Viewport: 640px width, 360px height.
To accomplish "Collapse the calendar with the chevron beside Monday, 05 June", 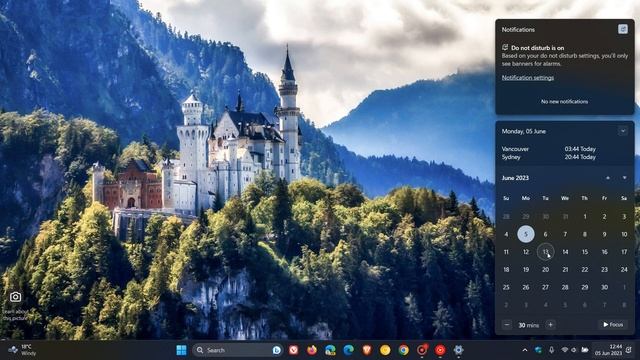I will 623,131.
